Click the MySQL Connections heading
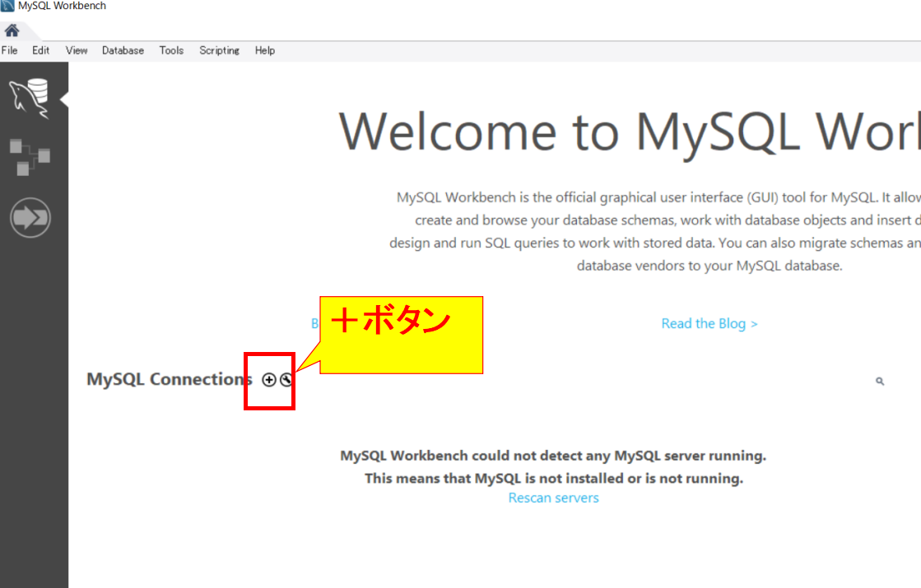 (169, 379)
